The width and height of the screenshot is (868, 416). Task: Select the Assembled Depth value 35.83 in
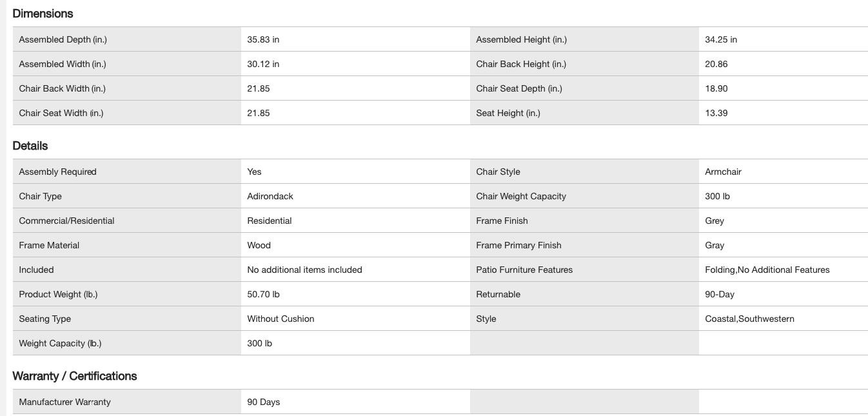coord(263,39)
